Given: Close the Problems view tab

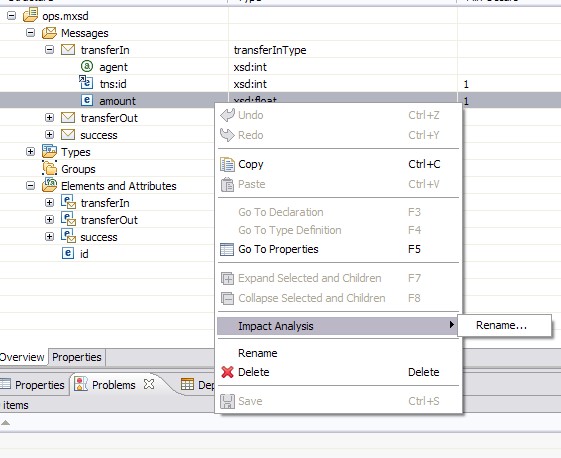Looking at the screenshot, I should (x=149, y=384).
